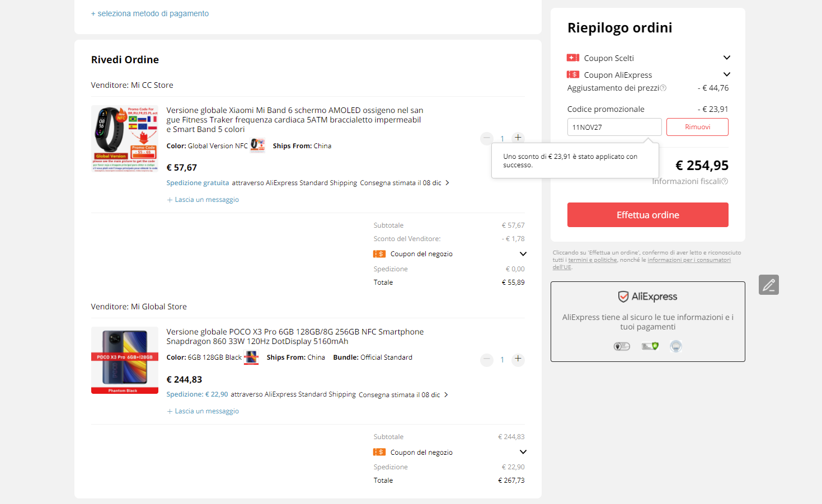The width and height of the screenshot is (822, 504).
Task: Open the Xiaomi Mi Band 6 thumbnail
Action: coord(125,138)
